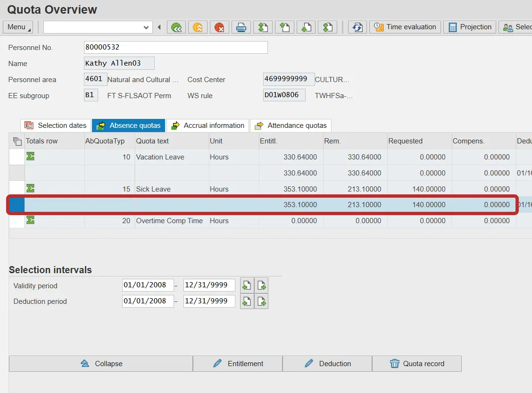Click the green Back toolbar icon
Viewport: 532px width, 393px height.
pyautogui.click(x=176, y=27)
